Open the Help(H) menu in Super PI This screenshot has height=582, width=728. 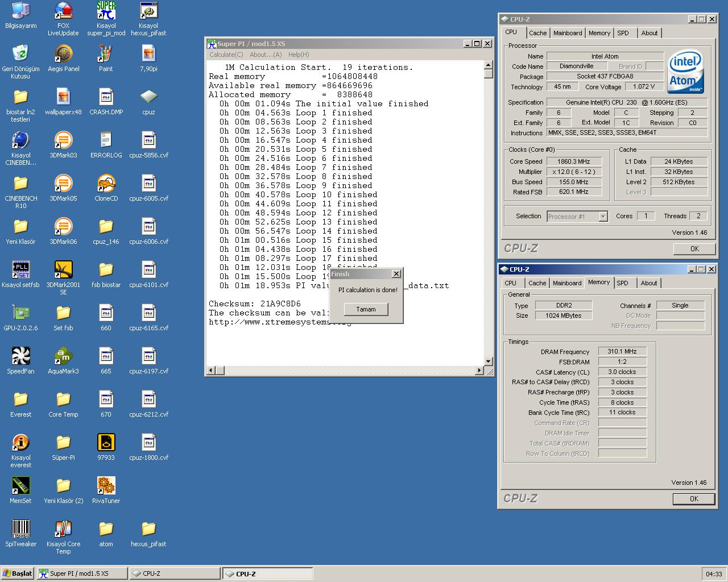pos(299,55)
